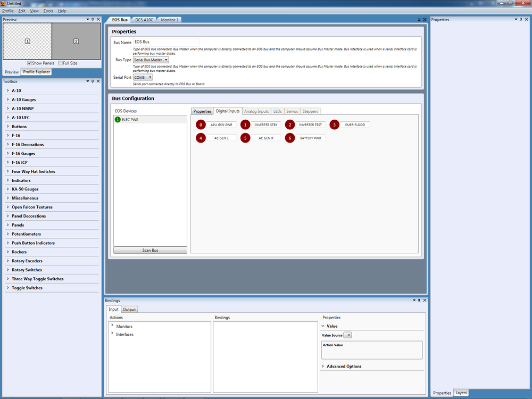Collapse the Value properties section
Viewport: 532px width, 399px height.
[323, 326]
